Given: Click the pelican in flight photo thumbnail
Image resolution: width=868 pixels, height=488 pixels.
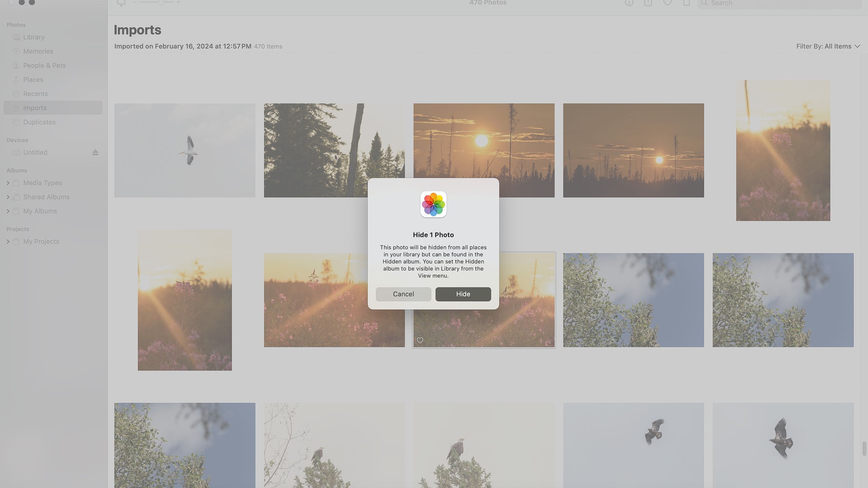Looking at the screenshot, I should 185,150.
